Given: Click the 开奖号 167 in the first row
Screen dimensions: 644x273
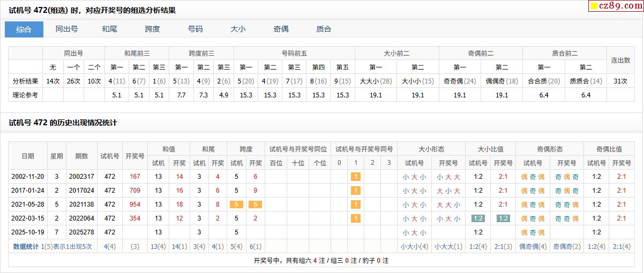Looking at the screenshot, I should point(135,177).
